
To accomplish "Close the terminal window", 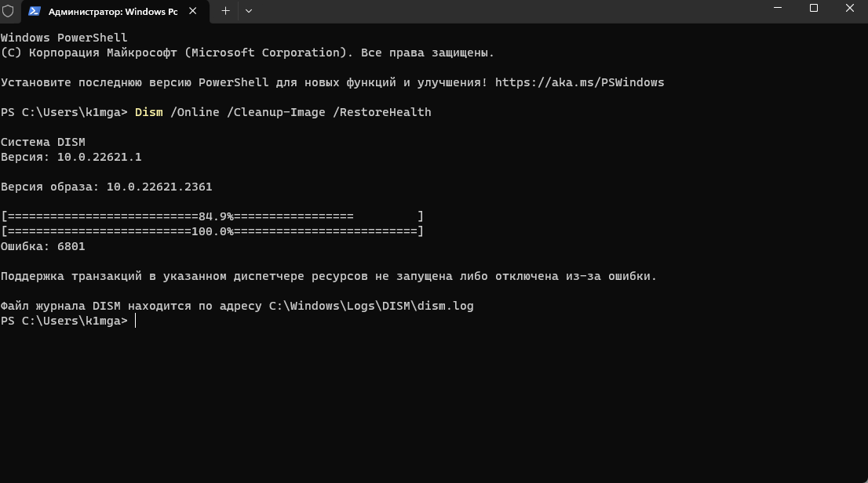I will 850,9.
